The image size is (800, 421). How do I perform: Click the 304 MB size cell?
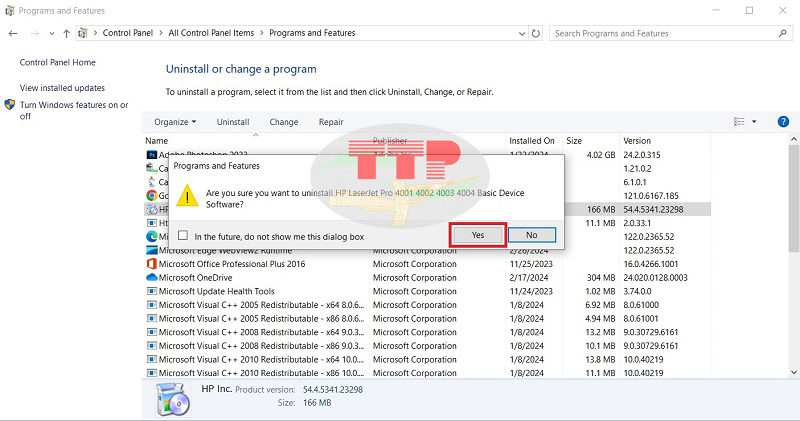(x=601, y=278)
